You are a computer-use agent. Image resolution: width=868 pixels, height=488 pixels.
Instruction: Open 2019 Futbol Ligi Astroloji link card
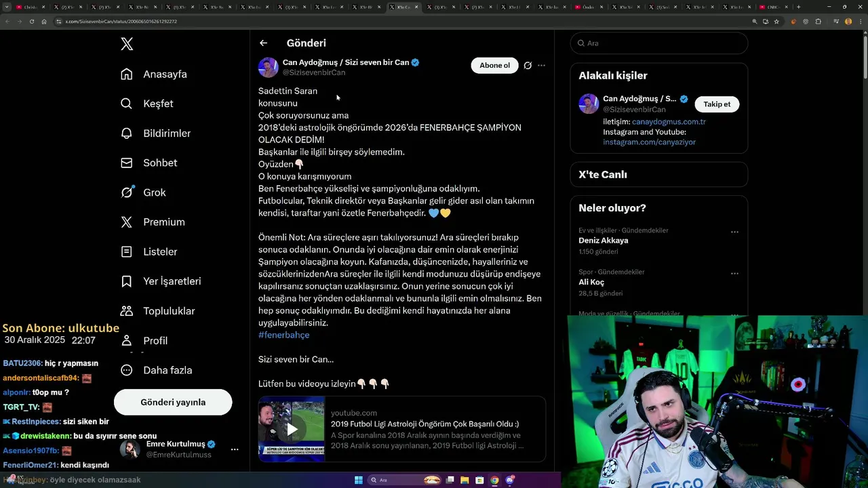(402, 429)
